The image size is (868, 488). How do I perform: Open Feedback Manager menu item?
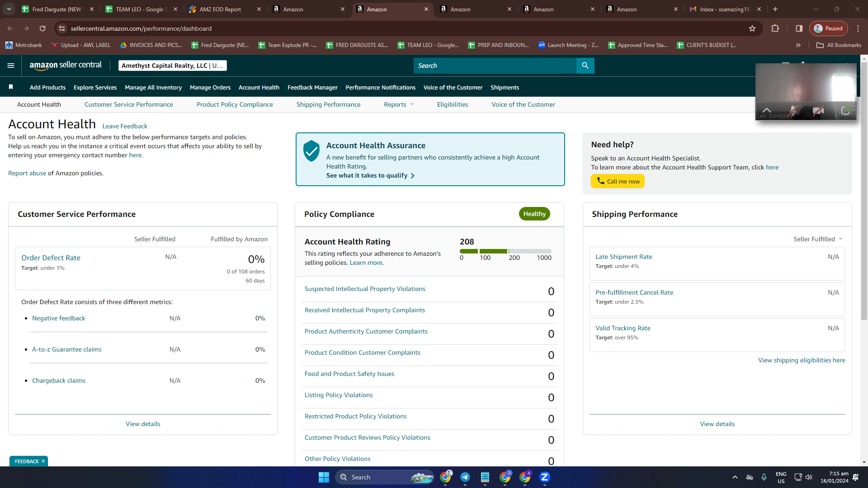pyautogui.click(x=312, y=87)
